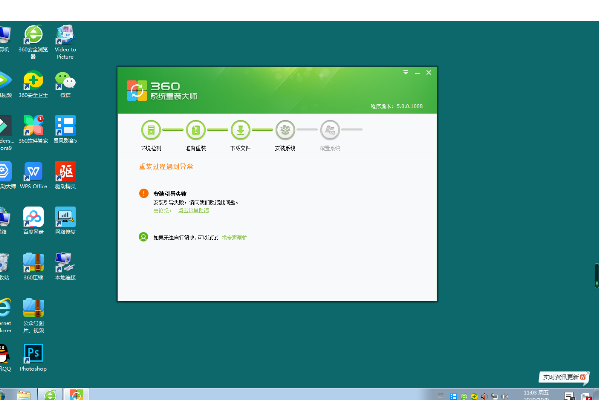
Task: Click the green link in help line
Action: (x=234, y=237)
